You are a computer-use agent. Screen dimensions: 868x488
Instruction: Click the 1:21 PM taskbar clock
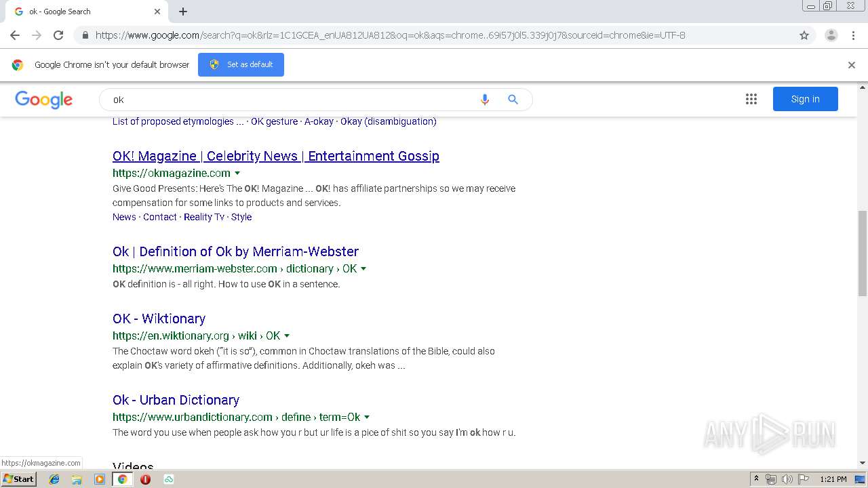833,479
